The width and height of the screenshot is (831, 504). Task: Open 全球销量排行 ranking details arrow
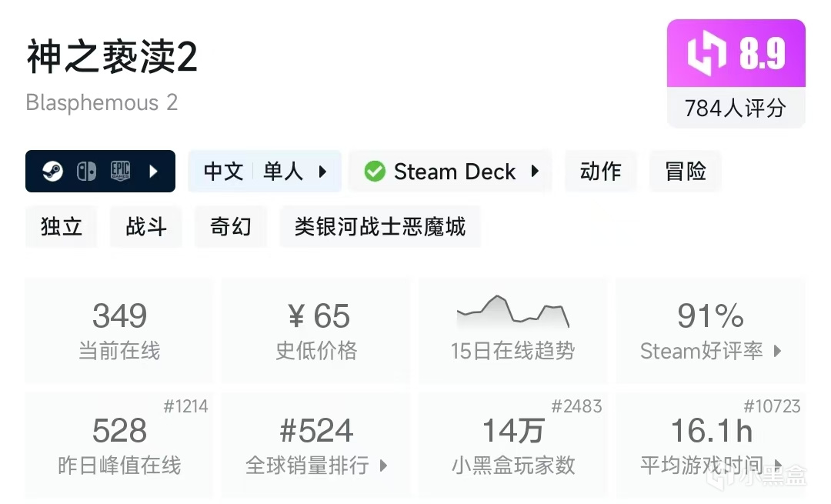point(383,466)
